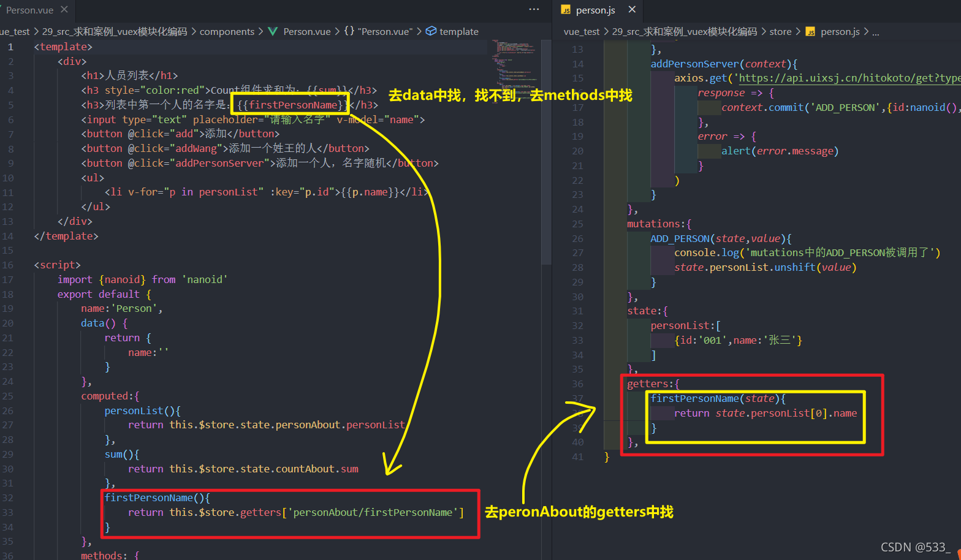Switch to the person.js tab

pyautogui.click(x=595, y=10)
